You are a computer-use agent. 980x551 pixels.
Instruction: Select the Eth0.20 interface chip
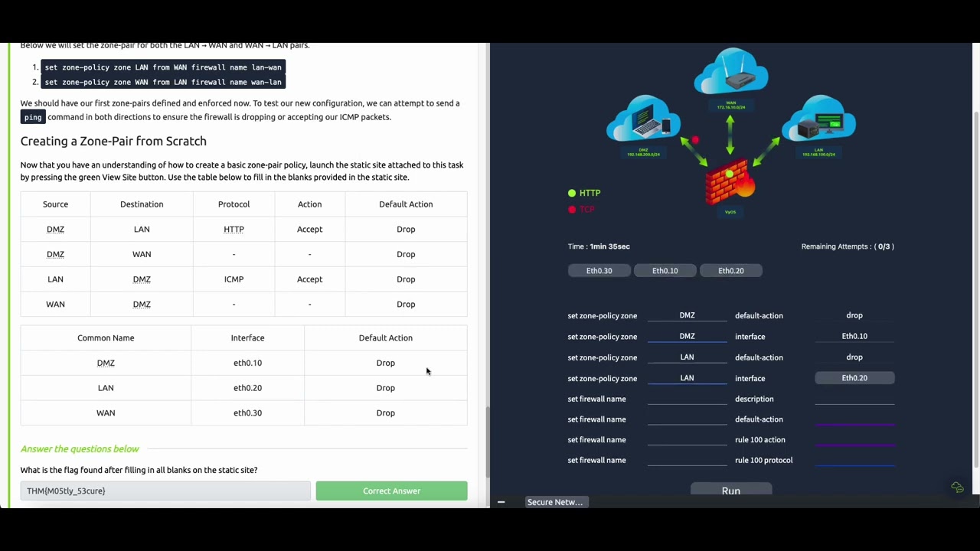point(730,271)
